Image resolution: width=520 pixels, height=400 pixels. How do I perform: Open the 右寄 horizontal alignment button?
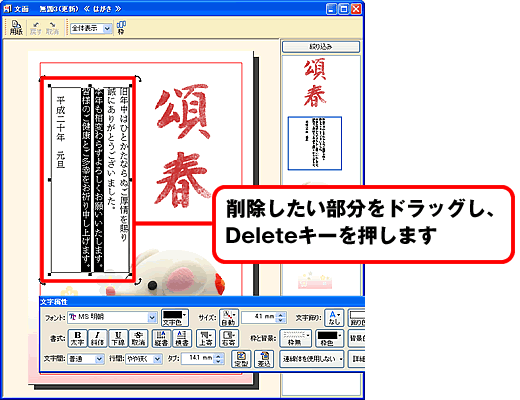tap(229, 338)
